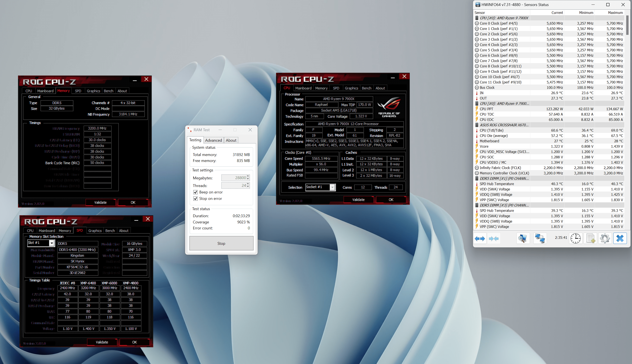Screen dimensions: 632x364
Task: Click the Megabytes input field
Action: (x=234, y=178)
